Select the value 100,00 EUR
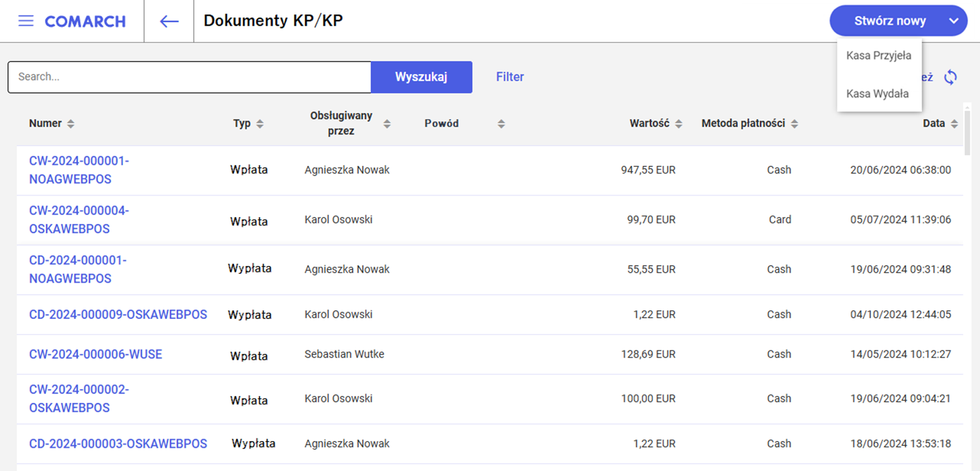The width and height of the screenshot is (980, 471). [x=648, y=398]
